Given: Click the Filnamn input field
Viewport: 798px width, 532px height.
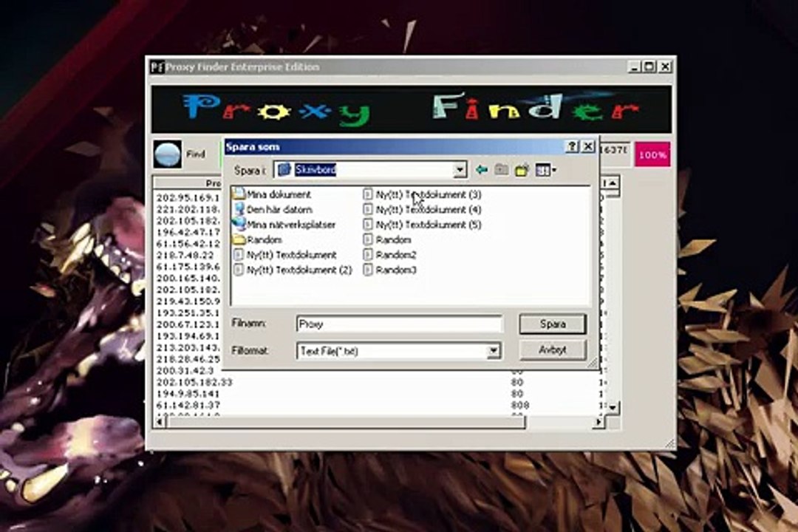Looking at the screenshot, I should click(x=399, y=324).
